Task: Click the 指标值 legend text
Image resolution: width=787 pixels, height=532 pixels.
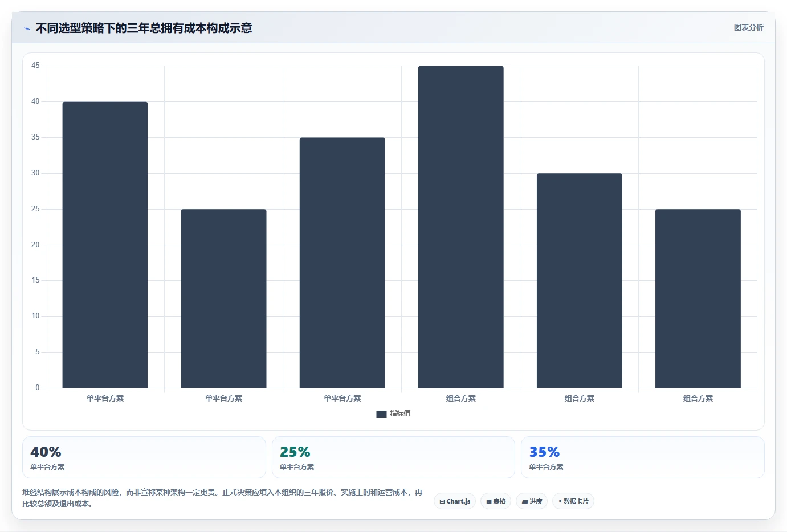Action: pyautogui.click(x=400, y=414)
